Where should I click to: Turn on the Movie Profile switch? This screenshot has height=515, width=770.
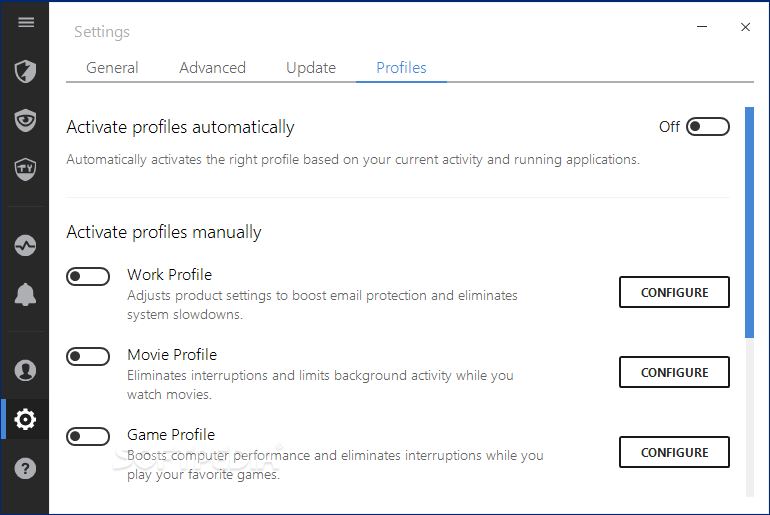point(88,356)
